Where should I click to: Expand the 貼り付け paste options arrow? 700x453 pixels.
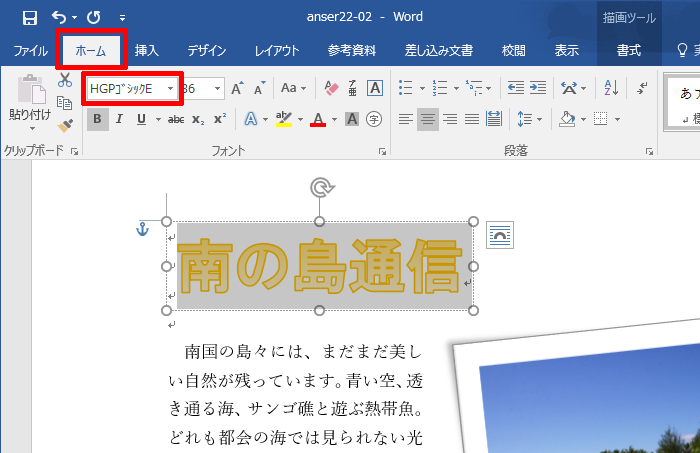(x=32, y=129)
